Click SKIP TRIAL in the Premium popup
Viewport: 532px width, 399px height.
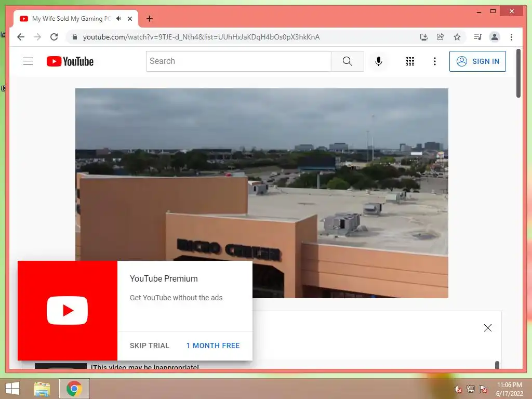(x=149, y=345)
